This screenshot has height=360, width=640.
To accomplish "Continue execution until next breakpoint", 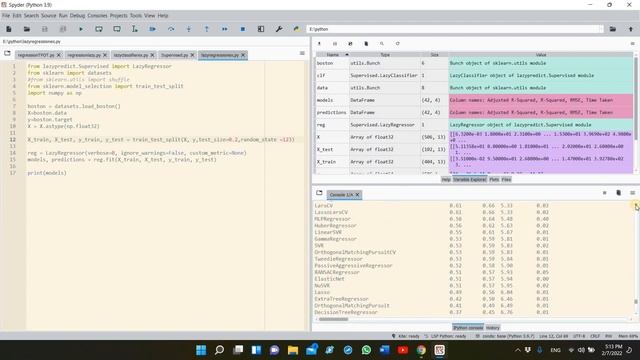I will click(224, 29).
